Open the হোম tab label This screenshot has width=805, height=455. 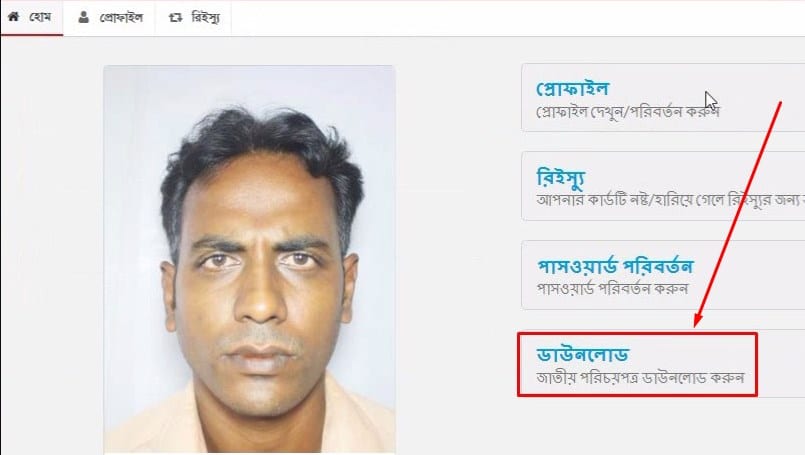[40, 17]
